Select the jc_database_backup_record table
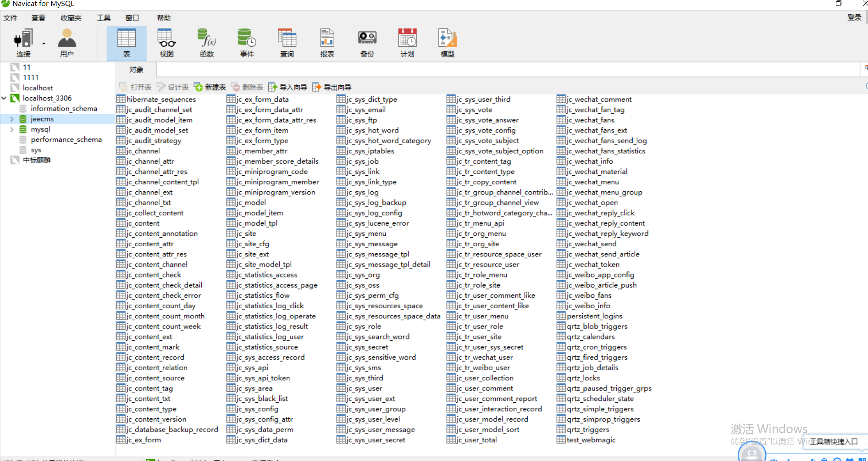 tap(172, 429)
